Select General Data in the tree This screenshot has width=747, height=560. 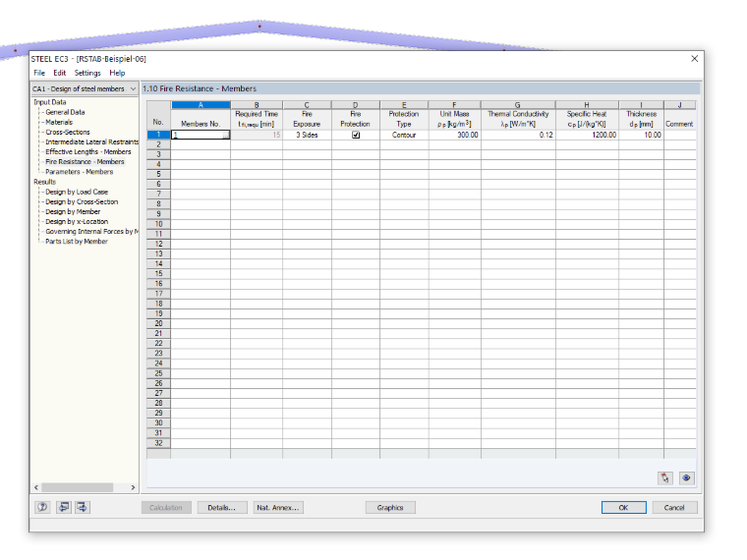point(65,112)
